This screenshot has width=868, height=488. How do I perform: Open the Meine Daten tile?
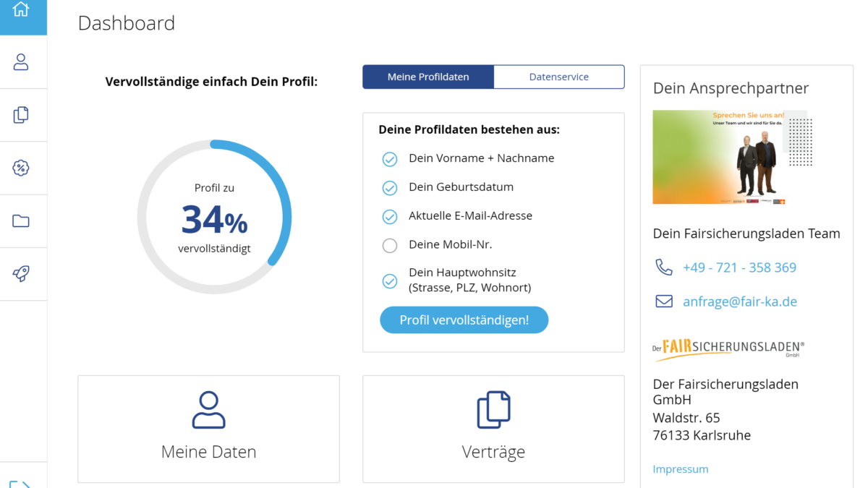(x=208, y=428)
